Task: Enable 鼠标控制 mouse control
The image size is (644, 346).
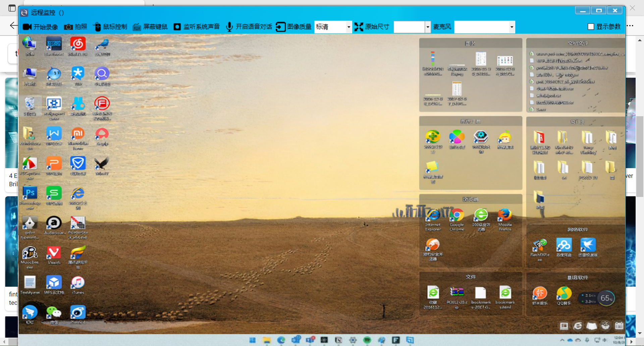Action: (x=110, y=27)
